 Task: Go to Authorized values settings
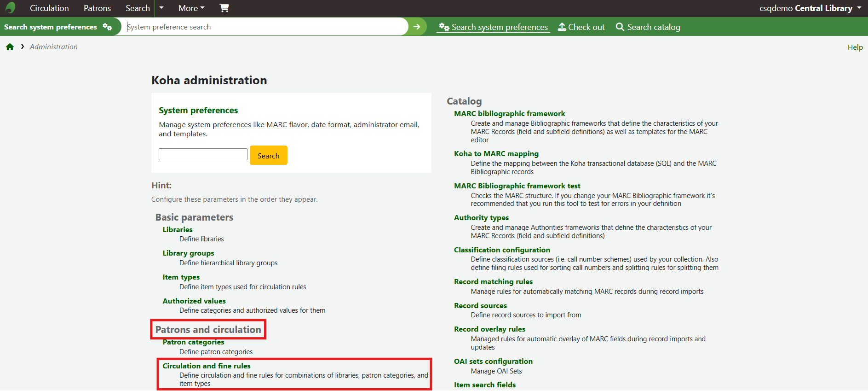pos(194,301)
